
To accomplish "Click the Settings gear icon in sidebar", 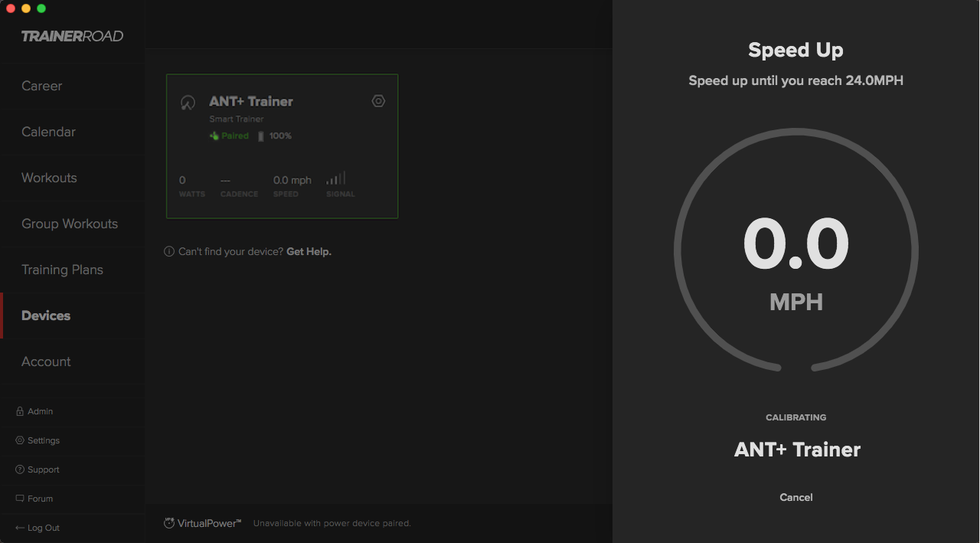I will coord(20,440).
